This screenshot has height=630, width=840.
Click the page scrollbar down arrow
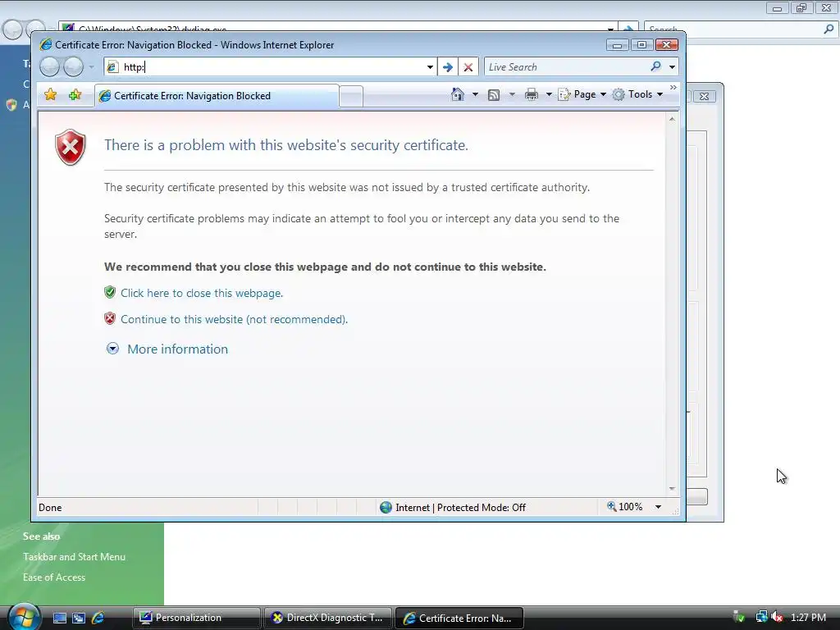672,489
